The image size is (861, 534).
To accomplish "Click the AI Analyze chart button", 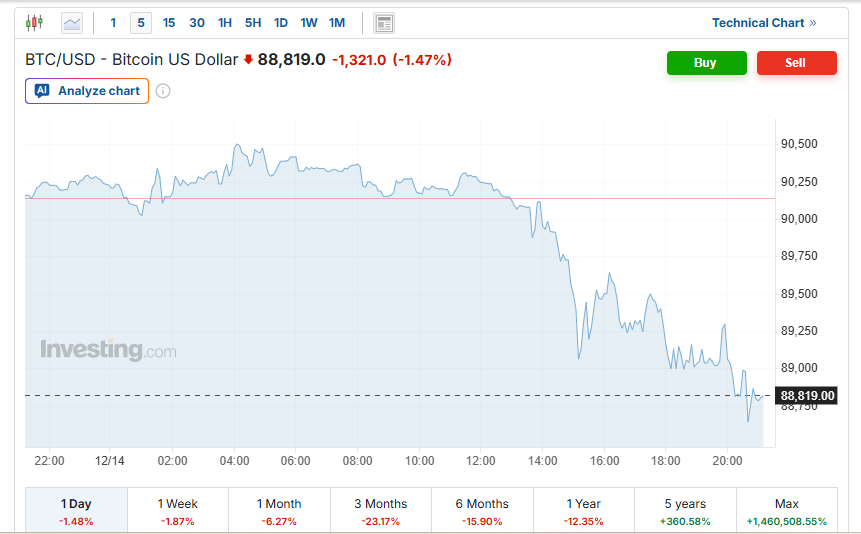I will click(x=87, y=91).
